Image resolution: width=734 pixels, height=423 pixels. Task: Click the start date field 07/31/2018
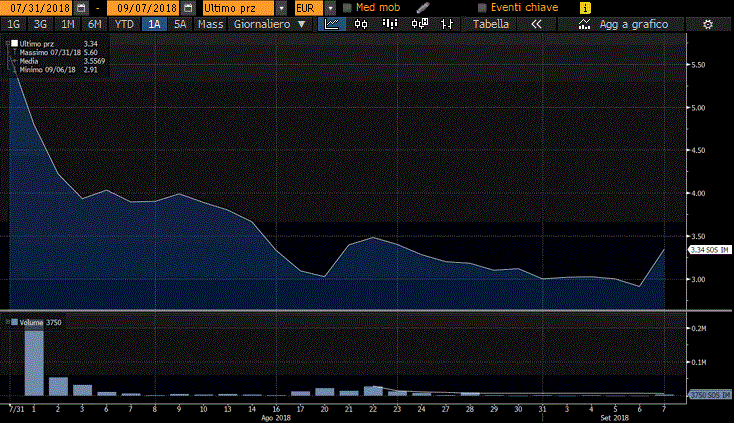pyautogui.click(x=33, y=7)
